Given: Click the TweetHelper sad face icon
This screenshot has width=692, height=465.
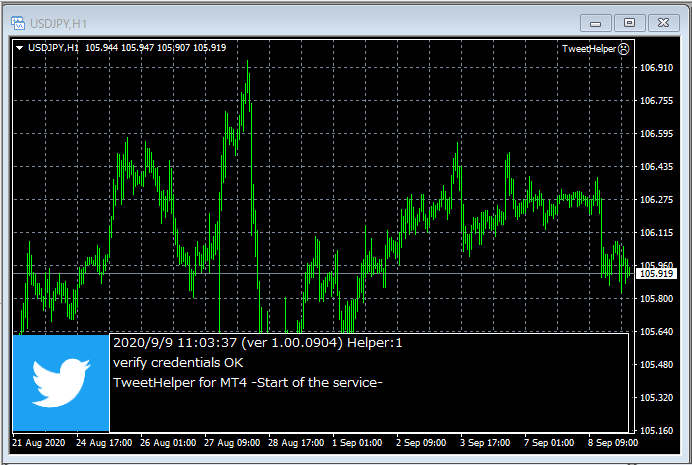Looking at the screenshot, I should click(624, 49).
